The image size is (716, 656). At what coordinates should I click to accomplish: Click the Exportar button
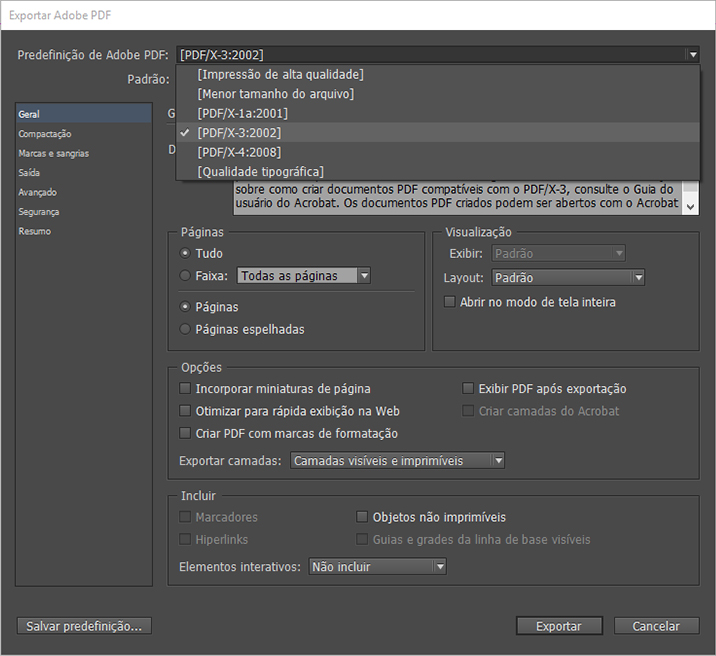tap(558, 626)
